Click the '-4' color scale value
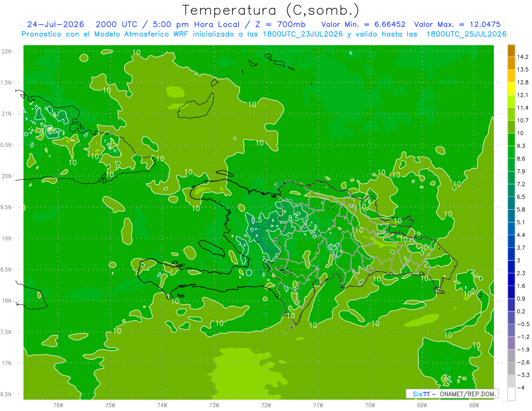The height and width of the screenshot is (411, 532). (520, 388)
